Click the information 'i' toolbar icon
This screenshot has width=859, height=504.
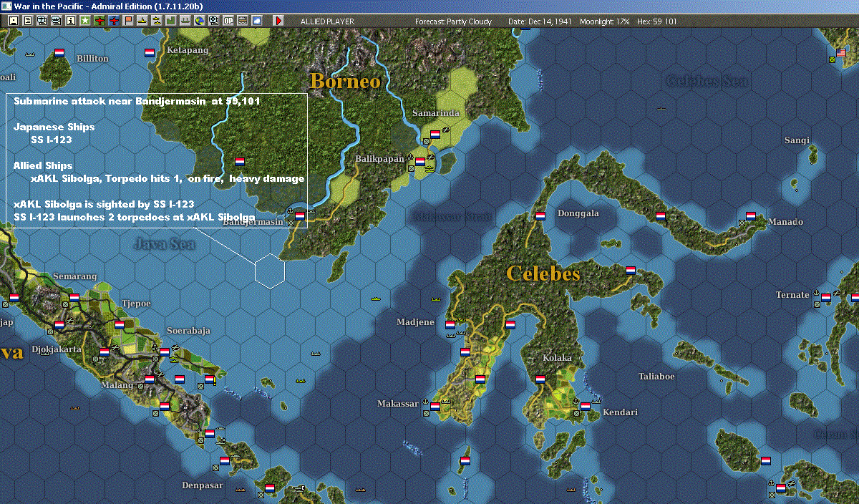(70, 21)
